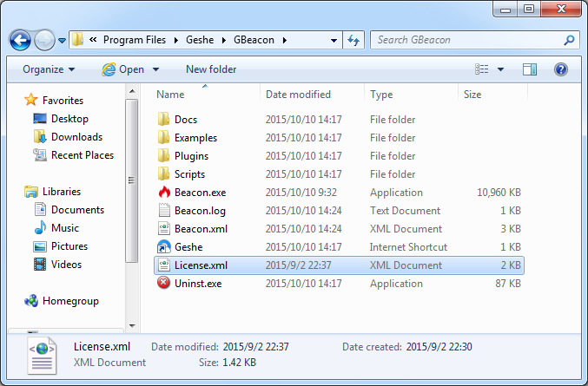Minimize the GBeacon window

505,9
